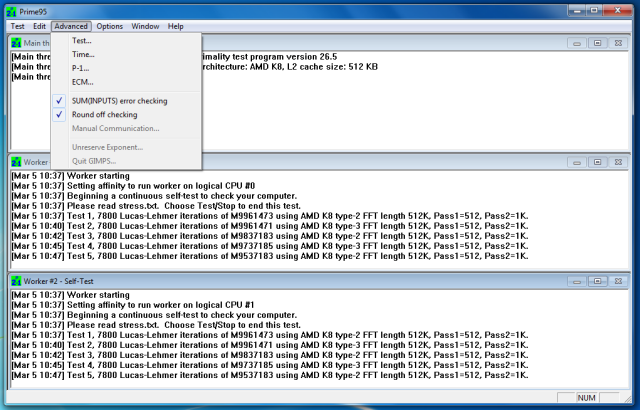Screen dimensions: 640x410
Task: Maximize the Prime95 main window
Action: pos(594,10)
